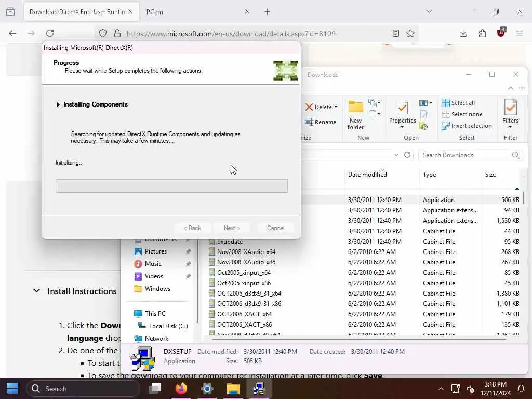Viewport: 532px width, 399px height.
Task: Close the DirectX download tab
Action: [x=130, y=11]
